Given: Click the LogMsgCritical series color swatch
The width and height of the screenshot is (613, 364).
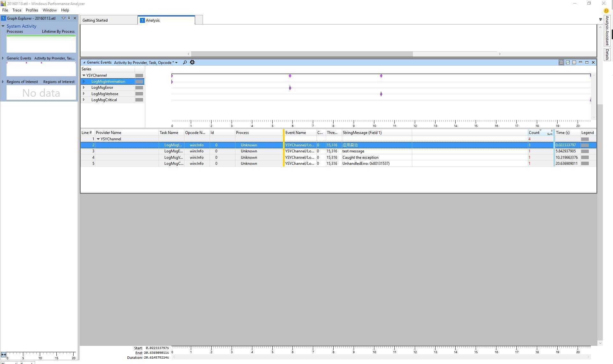Looking at the screenshot, I should pos(139,100).
